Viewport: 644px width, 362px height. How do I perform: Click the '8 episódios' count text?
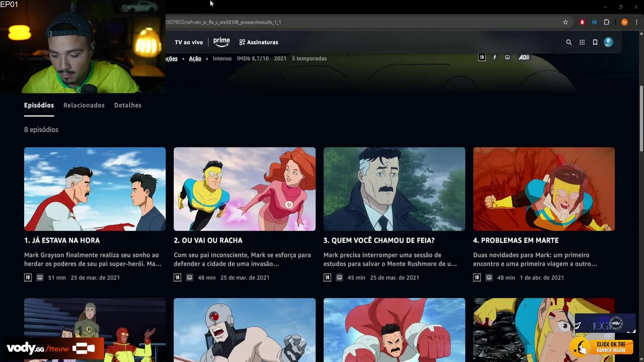[x=41, y=130]
